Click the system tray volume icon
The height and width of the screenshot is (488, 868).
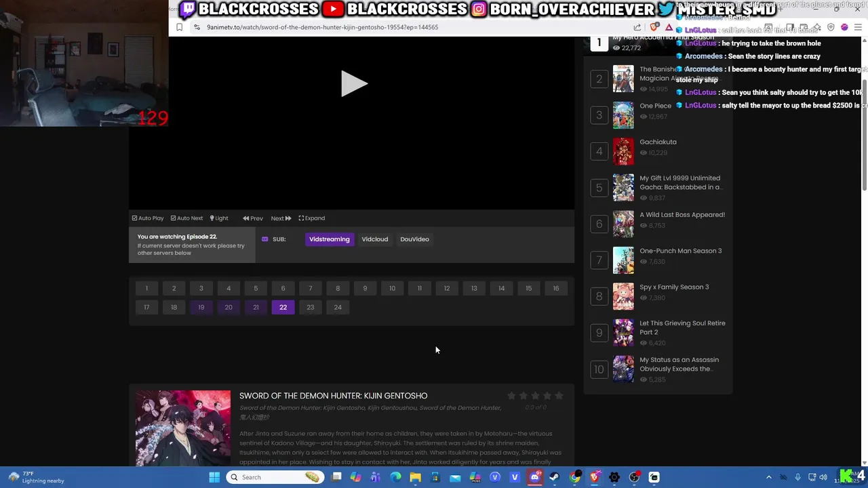[823, 477]
